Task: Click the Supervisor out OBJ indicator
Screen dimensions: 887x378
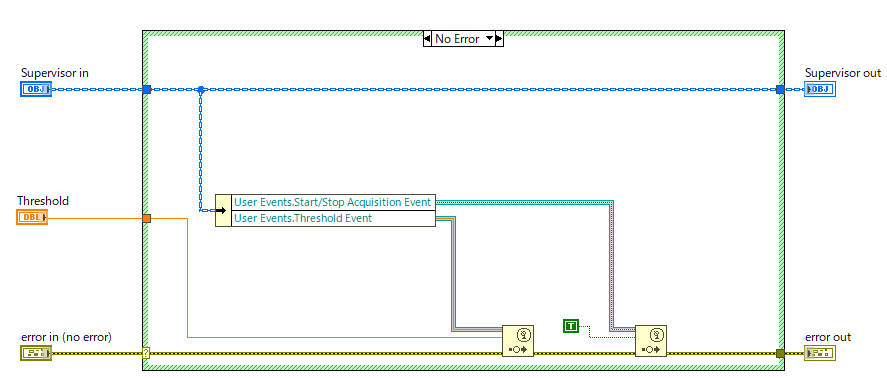Action: [819, 89]
